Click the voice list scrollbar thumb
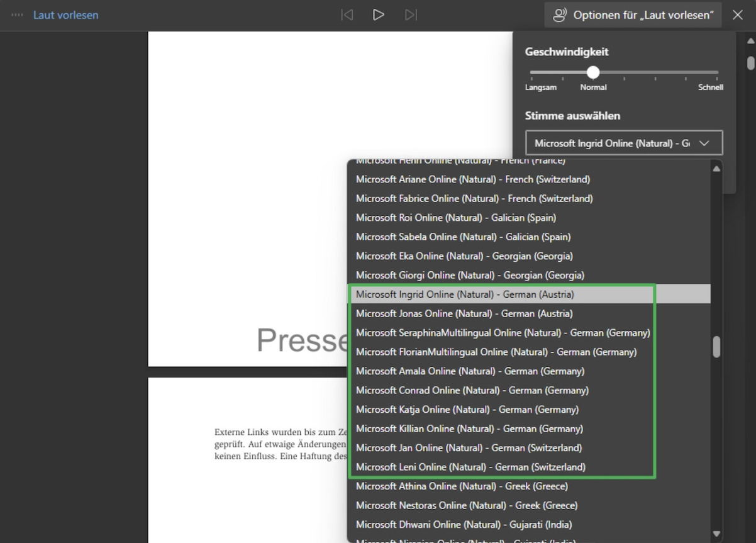This screenshot has height=543, width=756. pyautogui.click(x=716, y=347)
